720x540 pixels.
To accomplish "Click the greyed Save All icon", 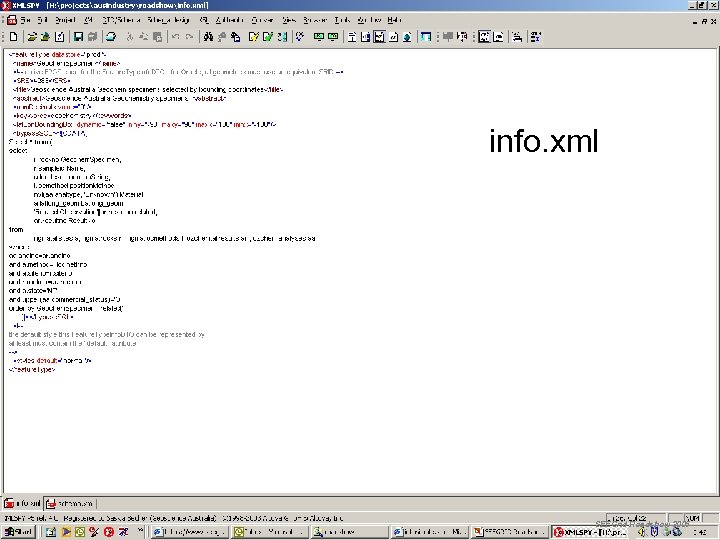I will 92,37.
